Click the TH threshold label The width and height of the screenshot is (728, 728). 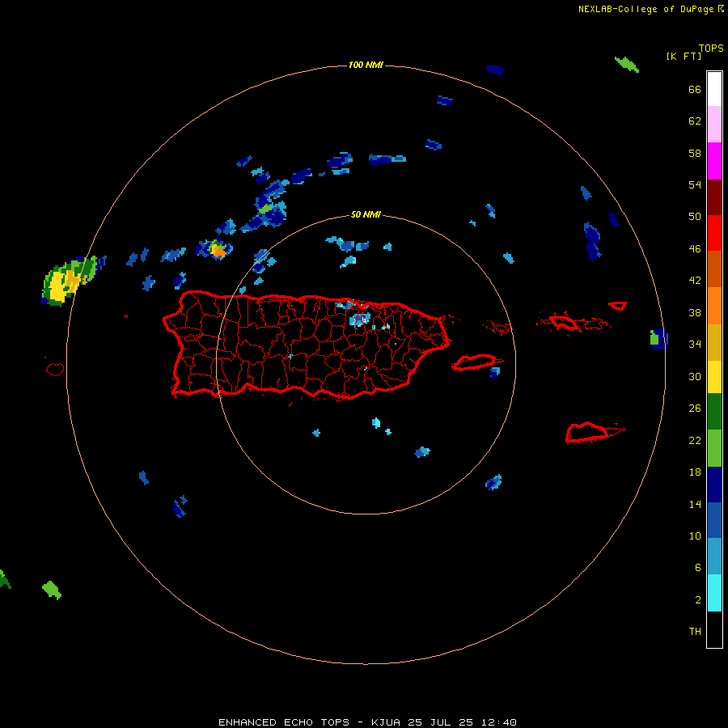pyautogui.click(x=695, y=631)
